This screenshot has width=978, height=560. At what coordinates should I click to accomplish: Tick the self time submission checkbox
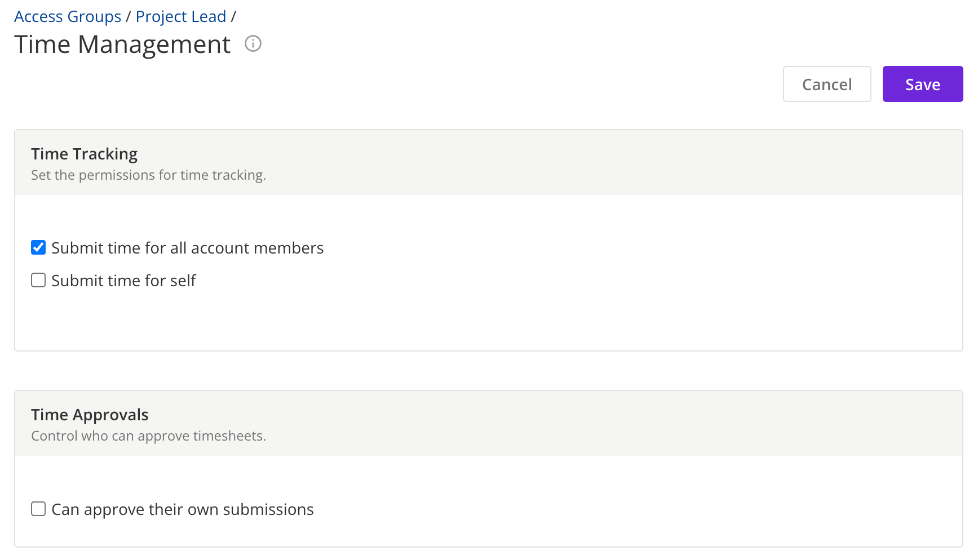(38, 280)
